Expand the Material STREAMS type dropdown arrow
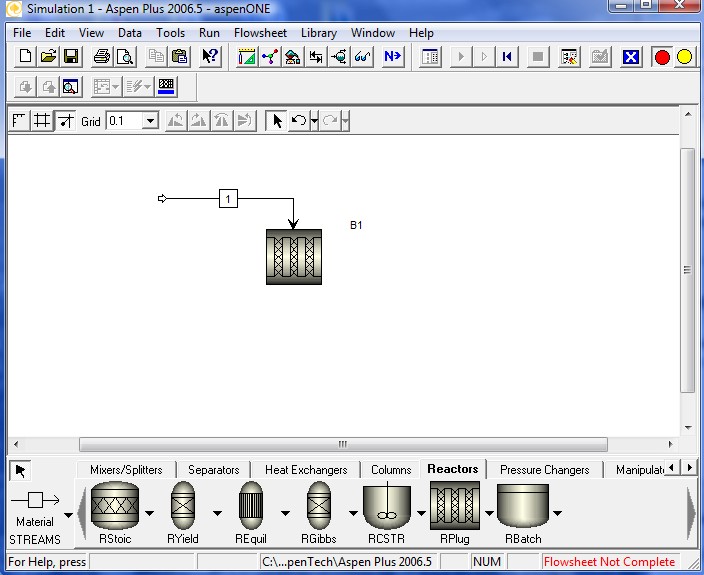This screenshot has height=575, width=704. click(69, 515)
